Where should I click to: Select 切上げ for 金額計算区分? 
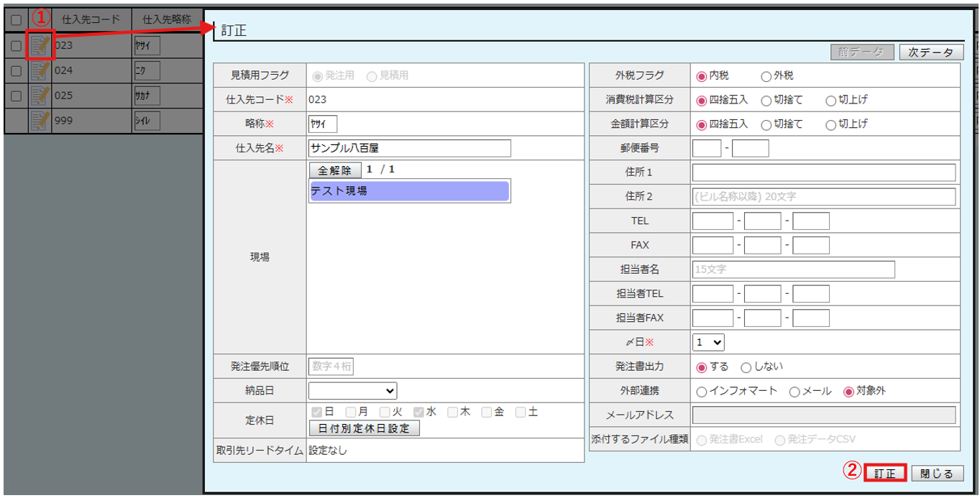pos(830,124)
